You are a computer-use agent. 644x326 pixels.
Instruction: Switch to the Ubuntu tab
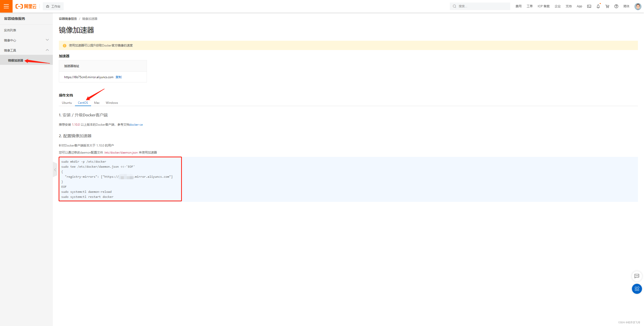67,103
